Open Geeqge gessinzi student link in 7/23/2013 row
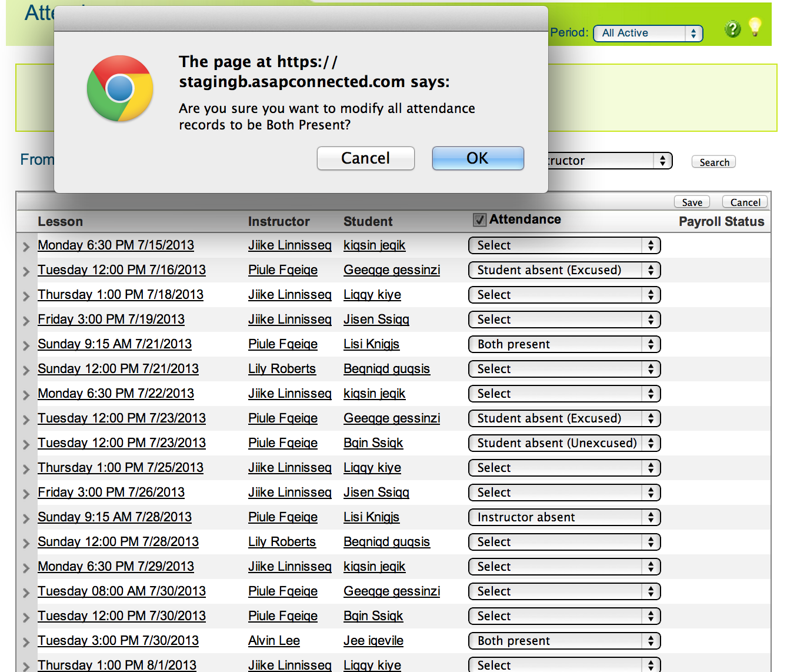The height and width of the screenshot is (672, 787). click(392, 418)
